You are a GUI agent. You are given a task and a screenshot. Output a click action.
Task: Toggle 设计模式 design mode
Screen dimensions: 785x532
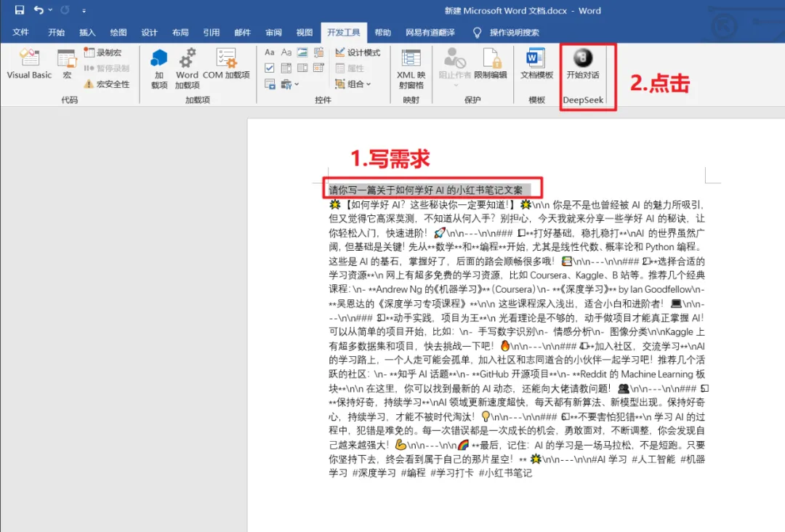click(x=358, y=52)
